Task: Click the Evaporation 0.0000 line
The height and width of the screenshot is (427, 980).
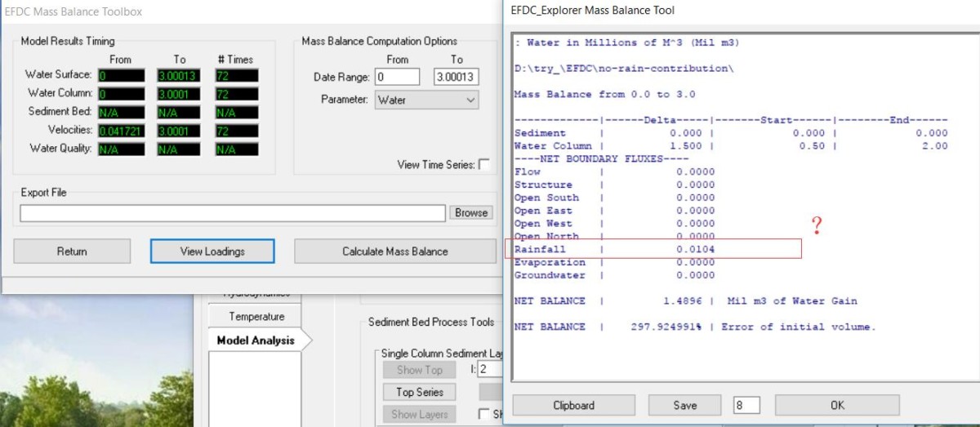Action: [x=614, y=262]
